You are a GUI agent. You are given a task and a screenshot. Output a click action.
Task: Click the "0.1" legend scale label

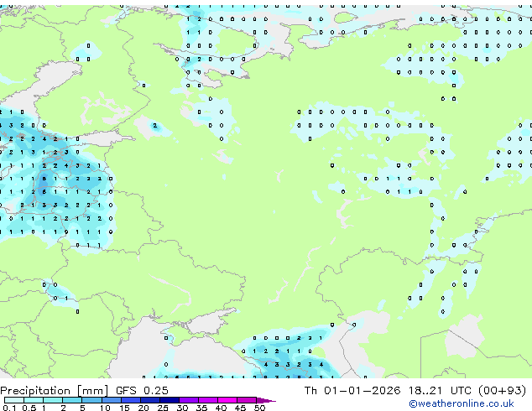point(10,408)
